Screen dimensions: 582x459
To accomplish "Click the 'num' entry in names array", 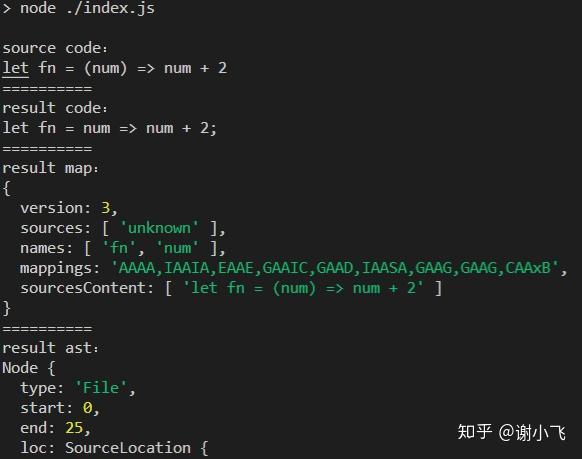I will [x=177, y=248].
